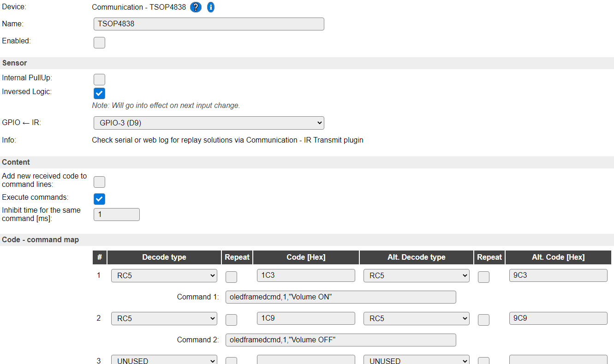Tick row 2 alternate Repeat checkbox
Image resolution: width=614 pixels, height=364 pixels.
click(483, 320)
